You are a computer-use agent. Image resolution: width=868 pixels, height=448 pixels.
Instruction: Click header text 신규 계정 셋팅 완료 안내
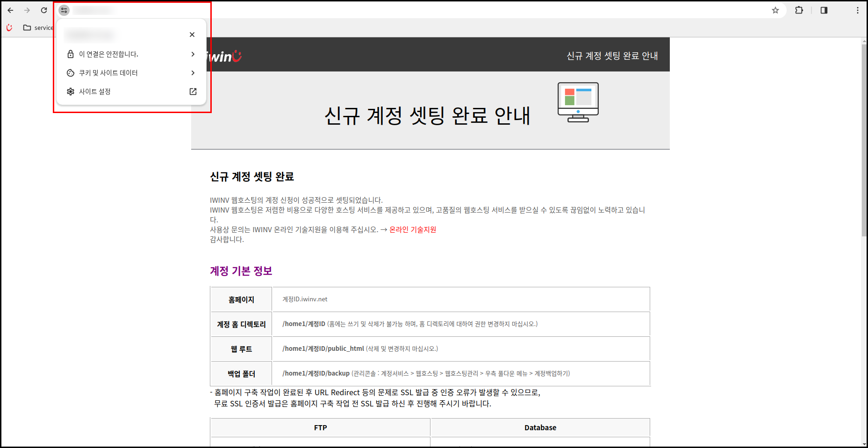(x=612, y=56)
